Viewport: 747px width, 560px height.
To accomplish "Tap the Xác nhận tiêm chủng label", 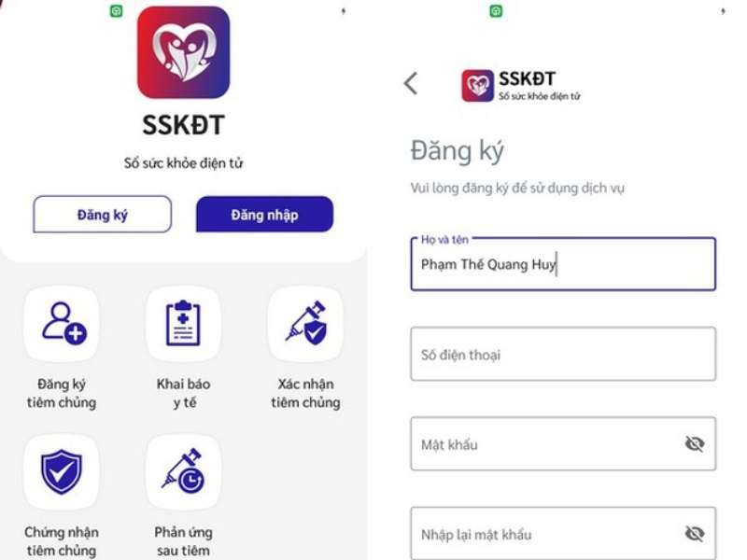I will 306,393.
